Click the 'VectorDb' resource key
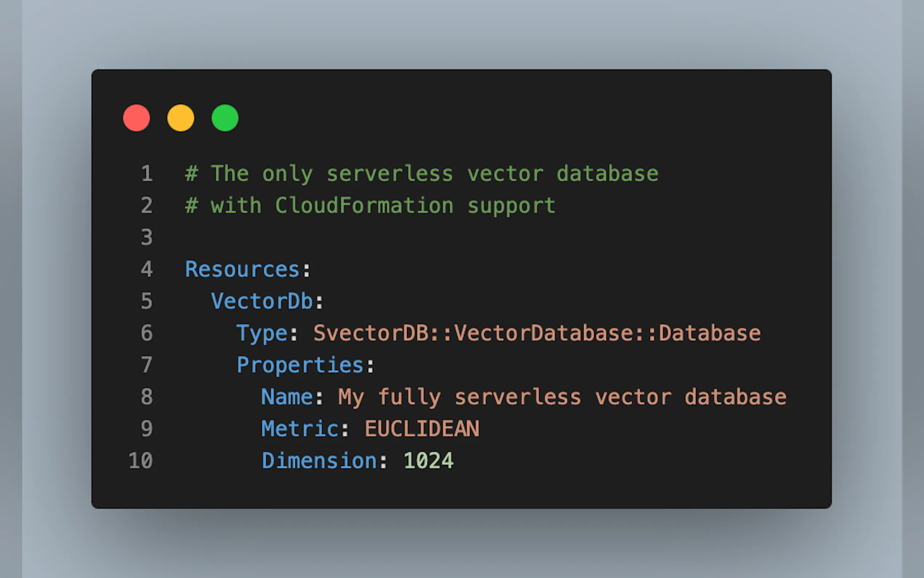 tap(262, 301)
